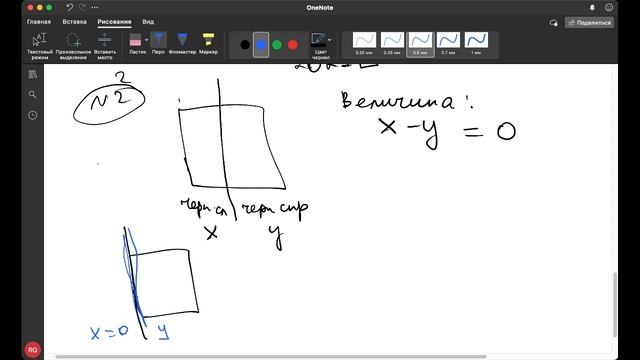Open the Eraser options dropdown arrow

tap(147, 40)
